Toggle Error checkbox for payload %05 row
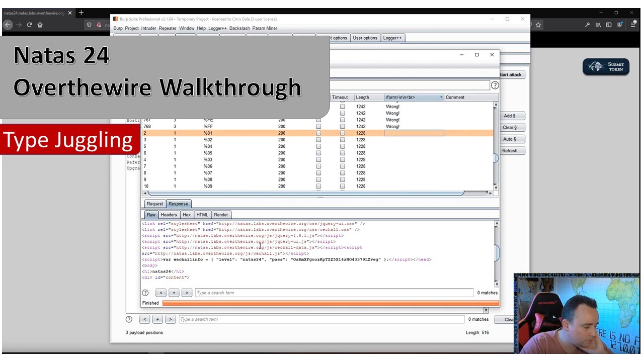The height and width of the screenshot is (362, 644). [x=318, y=153]
